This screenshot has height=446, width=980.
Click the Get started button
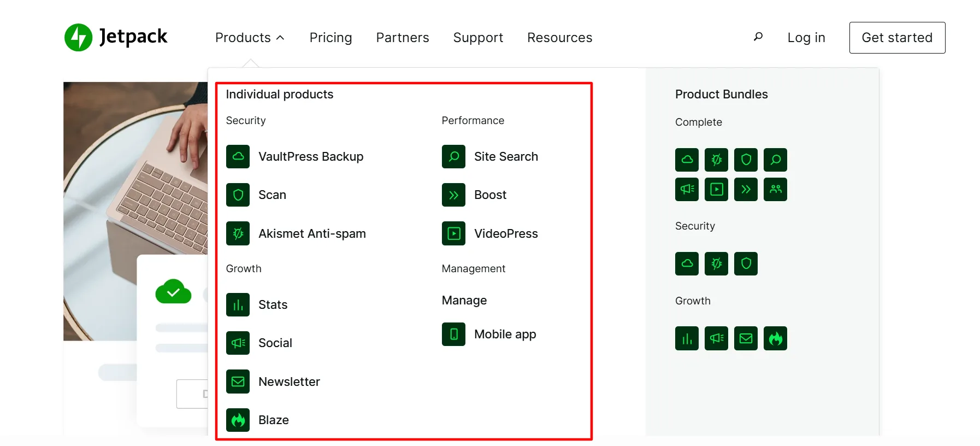pyautogui.click(x=897, y=38)
